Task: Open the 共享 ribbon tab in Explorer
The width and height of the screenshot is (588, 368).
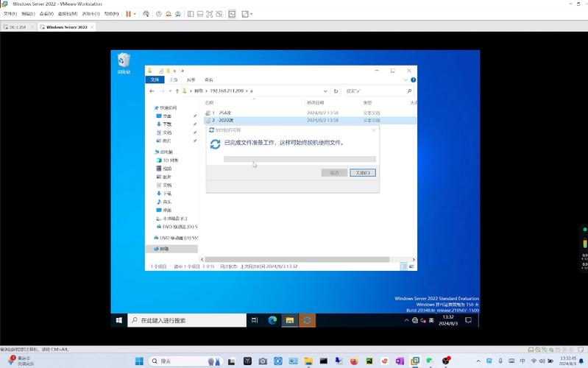Action: [x=191, y=80]
